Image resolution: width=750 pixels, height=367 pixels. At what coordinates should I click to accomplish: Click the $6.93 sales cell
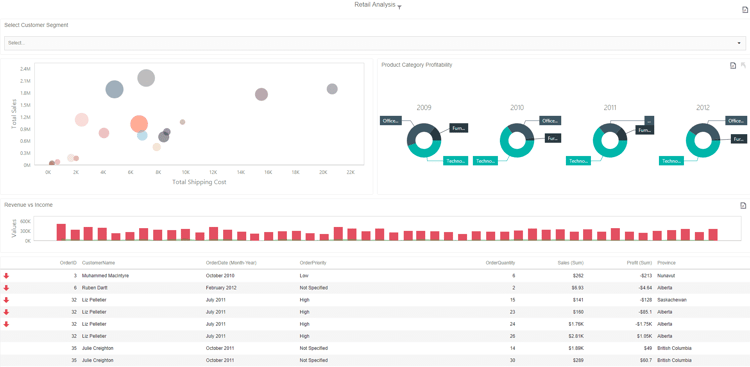point(577,288)
